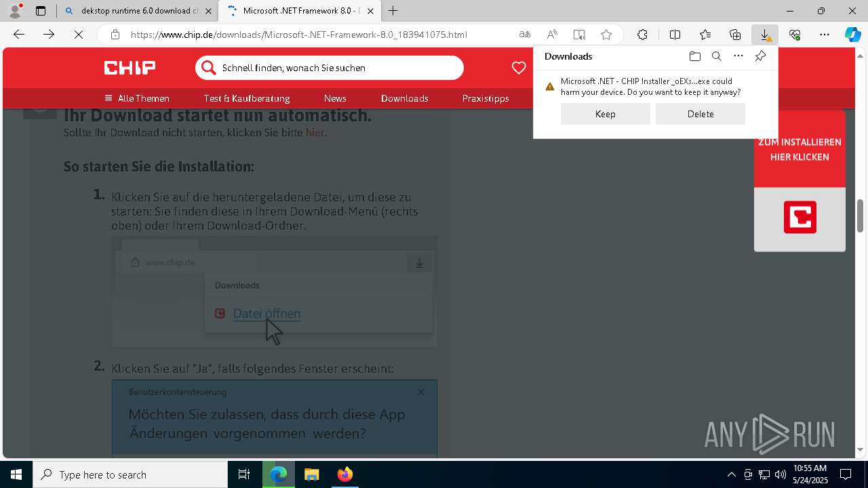Open Windows Start menu

pos(16,474)
